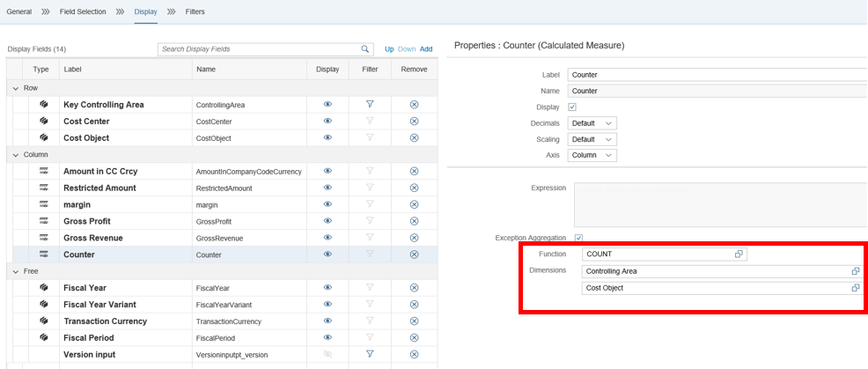Open the Axis dropdown
The height and width of the screenshot is (369, 868).
[592, 155]
